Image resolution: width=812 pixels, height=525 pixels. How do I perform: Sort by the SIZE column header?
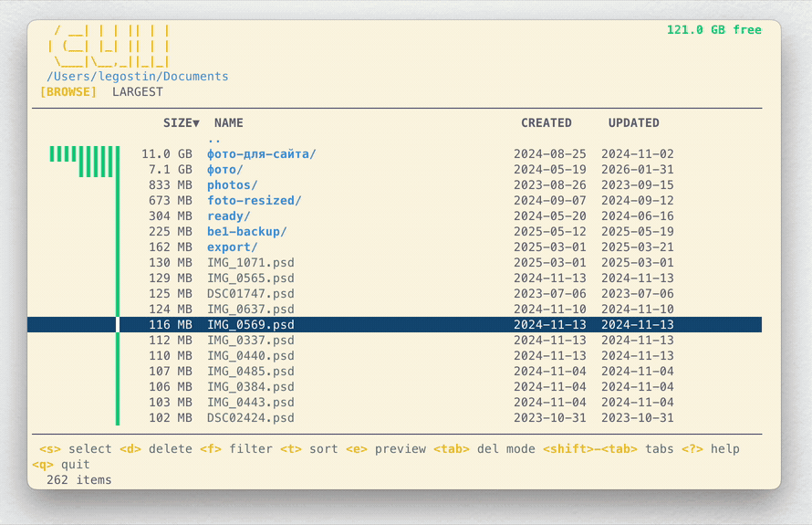tap(182, 123)
